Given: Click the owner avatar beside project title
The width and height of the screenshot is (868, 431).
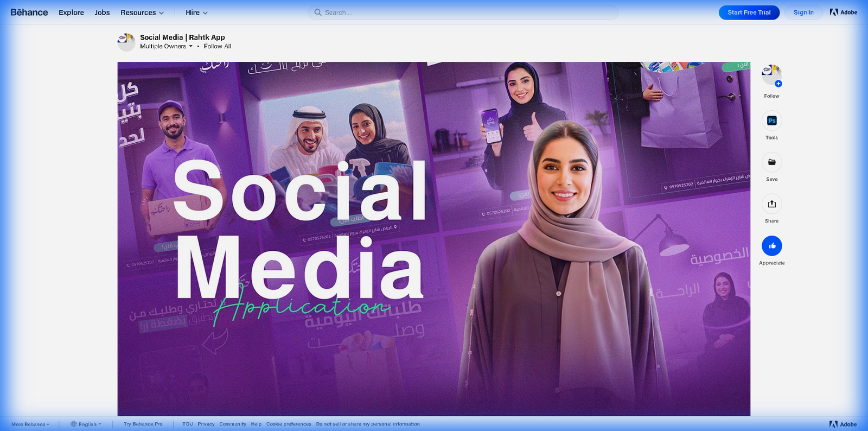Looking at the screenshot, I should pyautogui.click(x=126, y=42).
